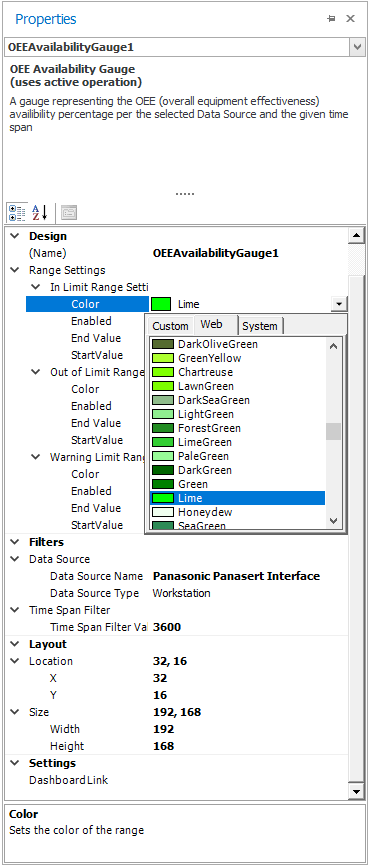Collapse the Layout category
This screenshot has height=865, width=371.
[14, 644]
